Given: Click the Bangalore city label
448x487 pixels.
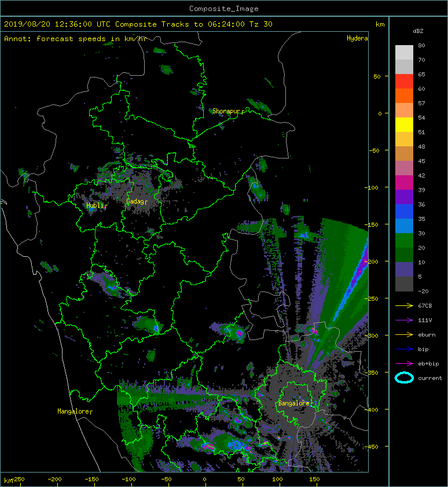Looking at the screenshot, I should point(293,403).
